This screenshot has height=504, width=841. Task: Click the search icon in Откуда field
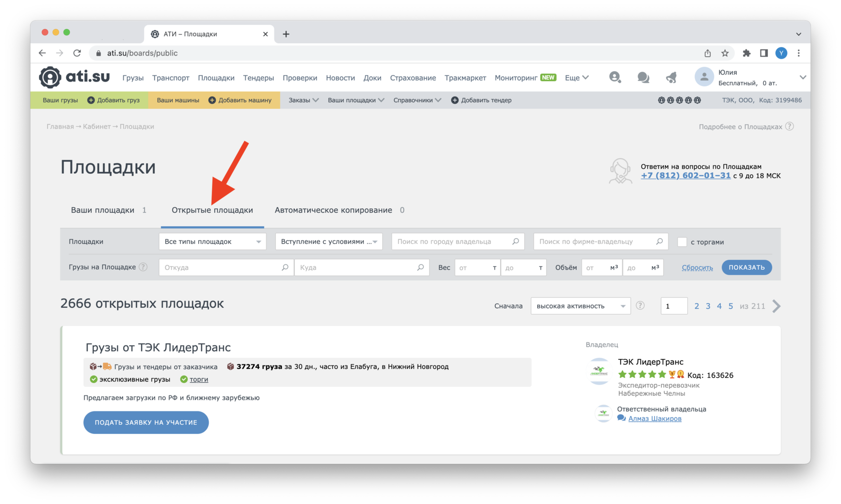point(285,267)
